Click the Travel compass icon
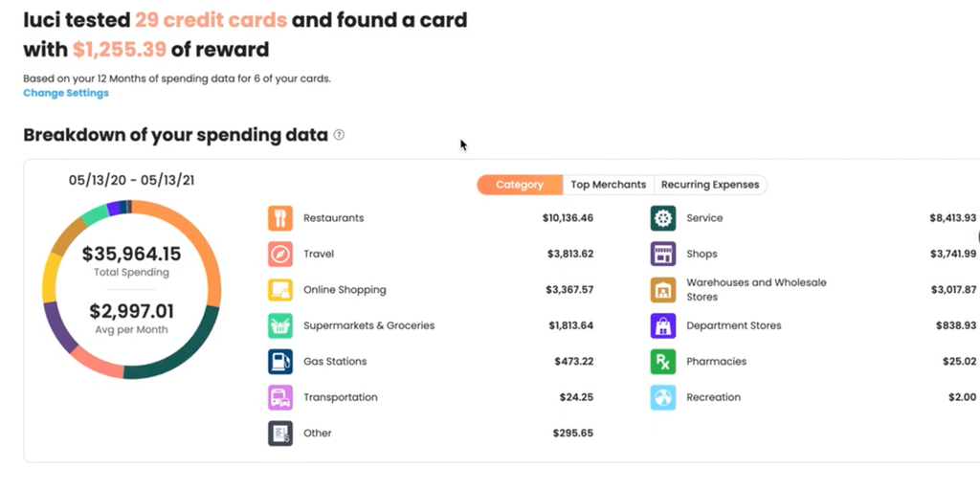Image resolution: width=980 pixels, height=490 pixels. (279, 255)
